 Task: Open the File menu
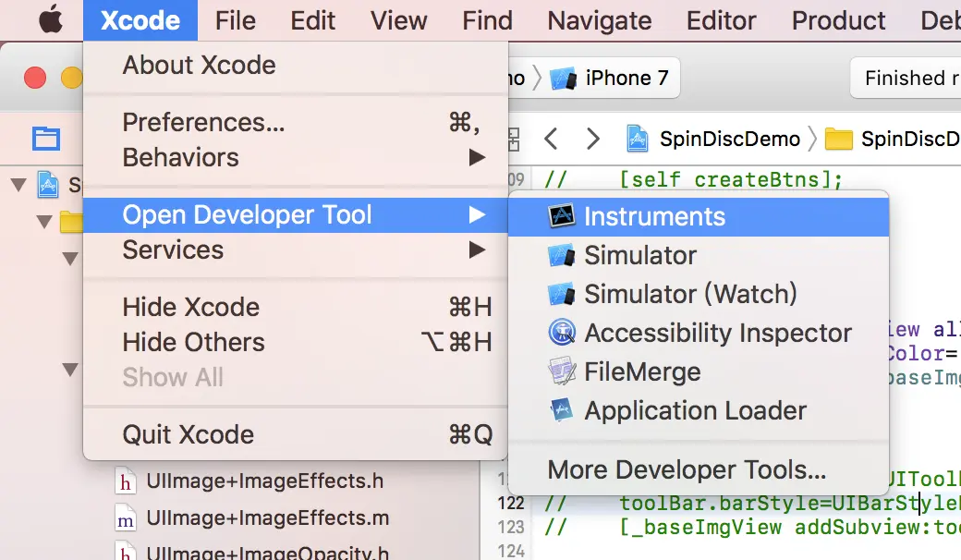pyautogui.click(x=235, y=20)
